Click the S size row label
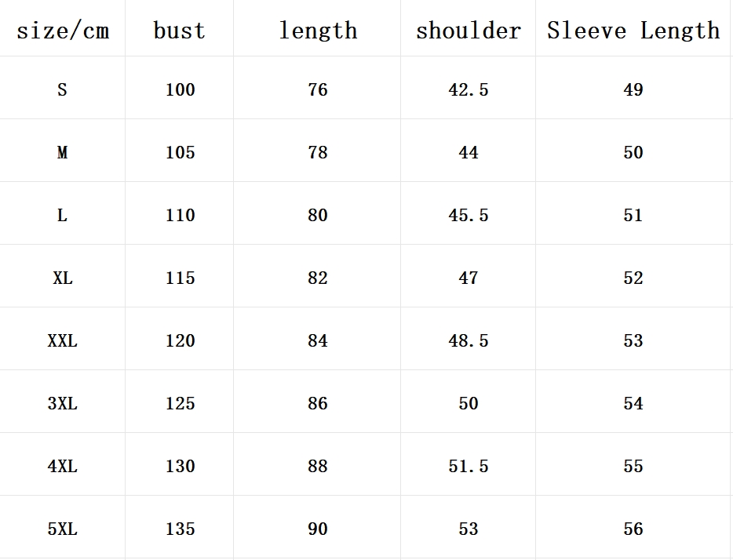 coord(62,89)
